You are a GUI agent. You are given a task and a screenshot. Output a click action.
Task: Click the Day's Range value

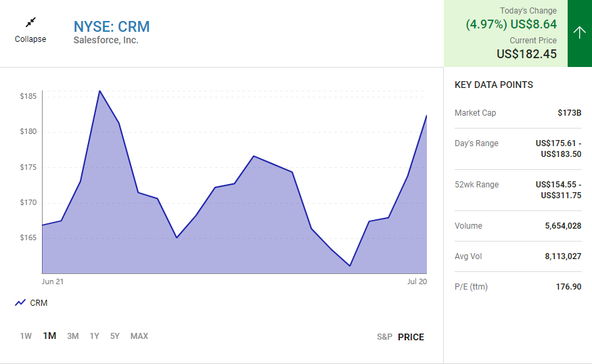(x=558, y=149)
